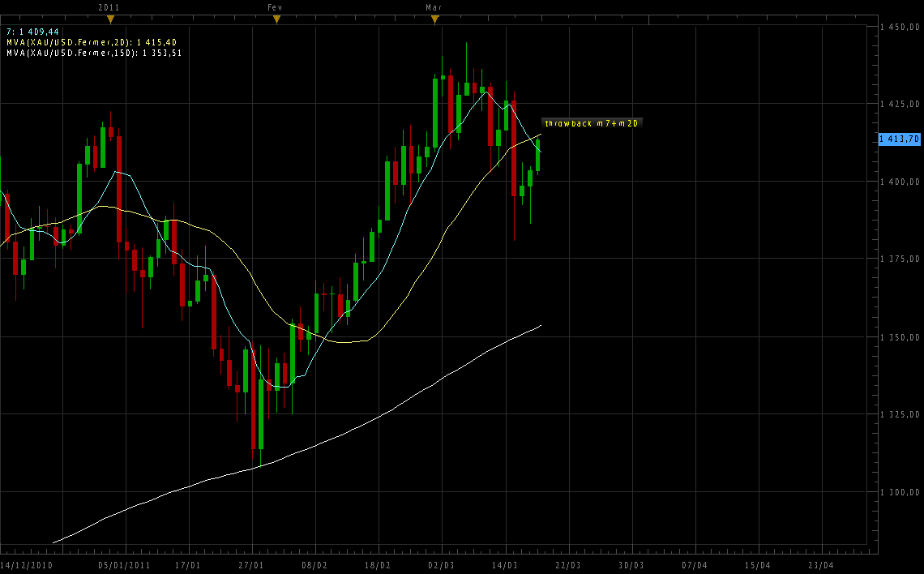Select the 'throwback m7+m20' annotation label
The width and height of the screenshot is (924, 574).
(592, 123)
